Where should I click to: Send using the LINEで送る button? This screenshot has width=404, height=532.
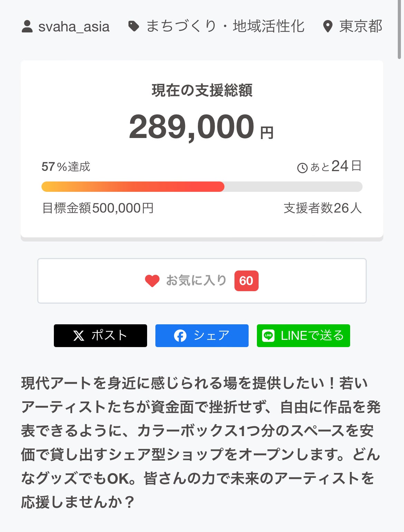304,336
